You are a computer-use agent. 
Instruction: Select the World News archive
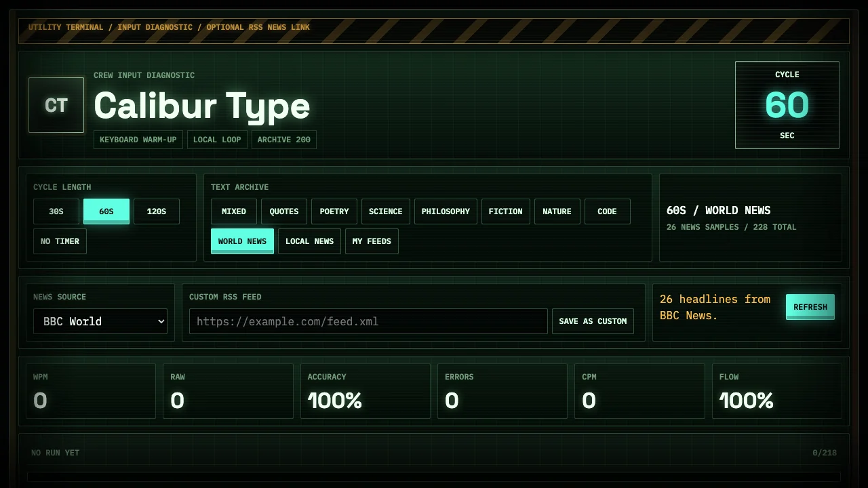click(x=242, y=241)
